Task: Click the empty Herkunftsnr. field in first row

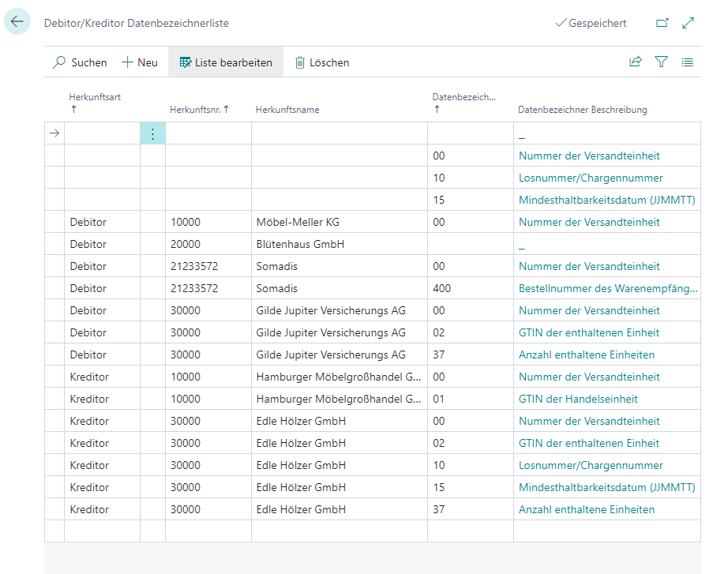Action: pos(208,134)
